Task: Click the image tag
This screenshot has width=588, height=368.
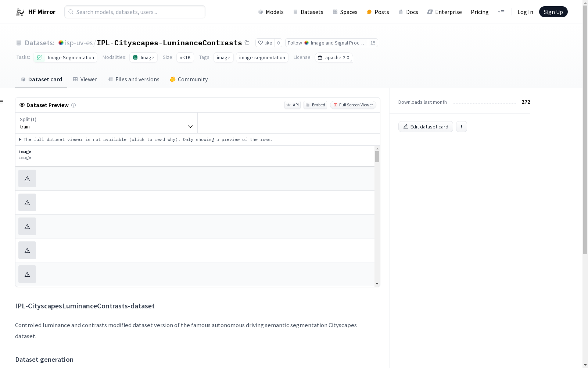Action: click(223, 57)
